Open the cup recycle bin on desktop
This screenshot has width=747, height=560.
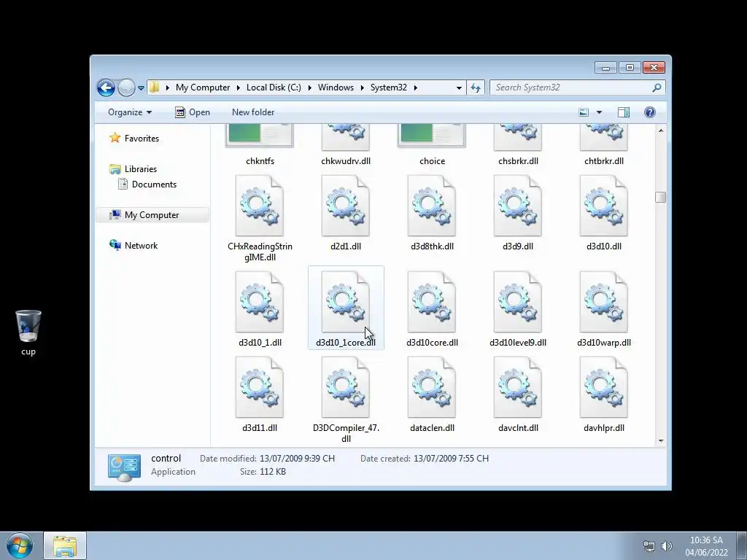click(x=28, y=332)
